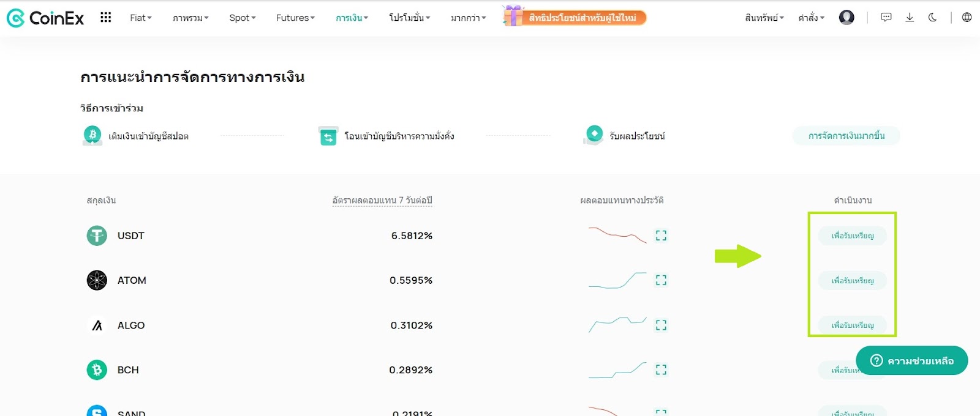
Task: Open the user profile avatar
Action: click(846, 18)
